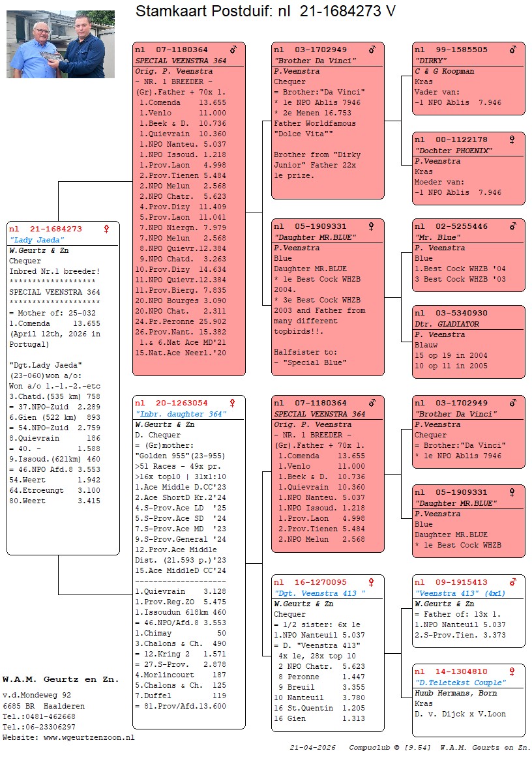Click the male symbol in Mr. Blue box
Screen dimensions: 532x764
512,226
